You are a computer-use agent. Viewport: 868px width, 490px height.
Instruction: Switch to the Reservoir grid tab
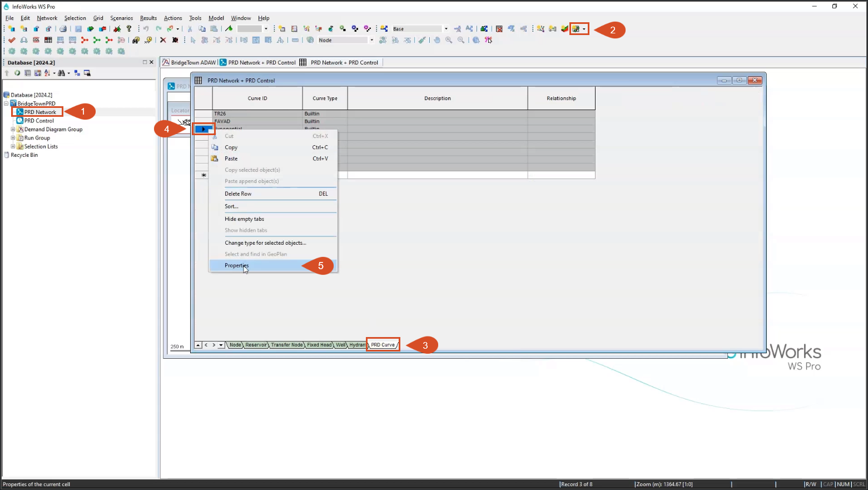coord(256,345)
